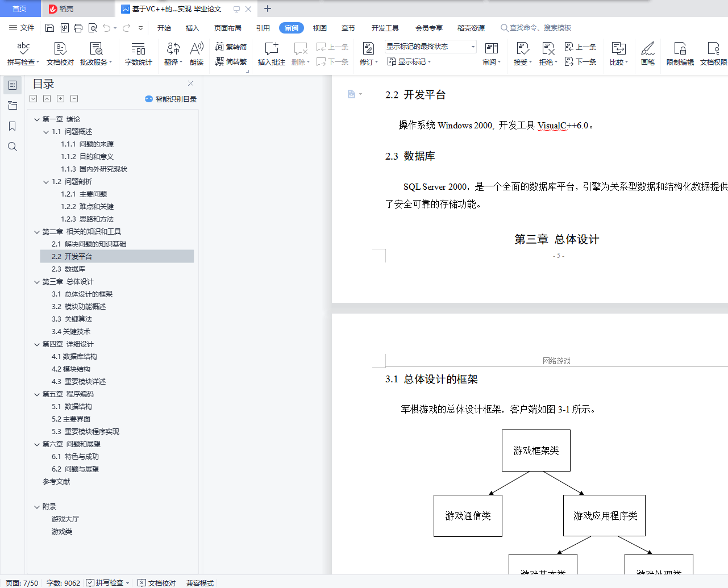Switch to the 页面布局 ribbon tab
The height and width of the screenshot is (588, 728).
click(228, 28)
